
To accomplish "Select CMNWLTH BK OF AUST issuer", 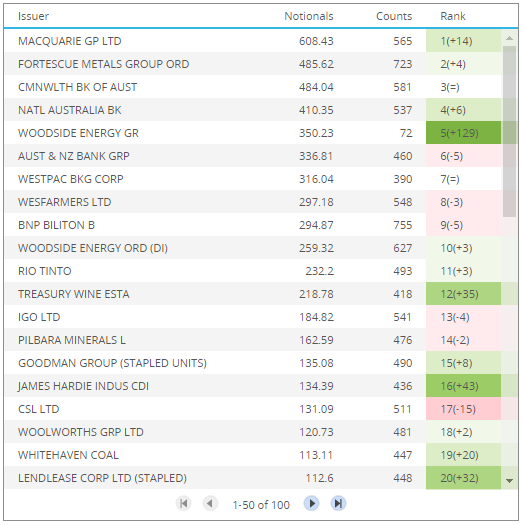I will coord(77,87).
